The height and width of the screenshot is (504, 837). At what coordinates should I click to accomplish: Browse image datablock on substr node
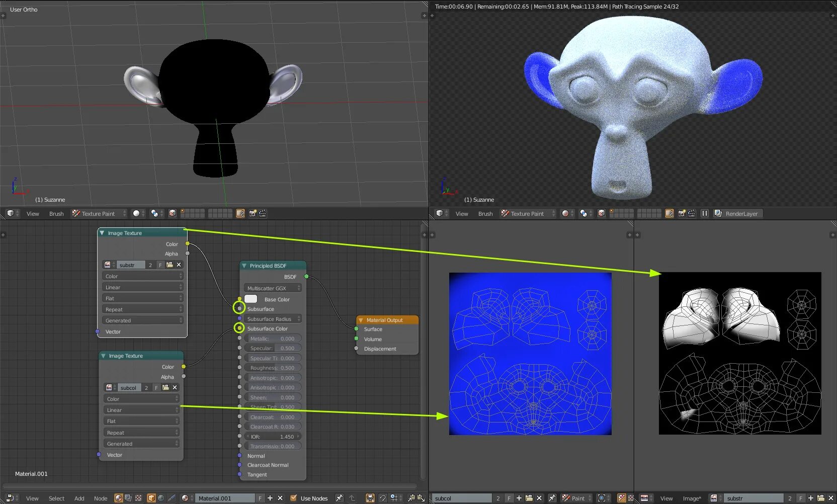109,265
